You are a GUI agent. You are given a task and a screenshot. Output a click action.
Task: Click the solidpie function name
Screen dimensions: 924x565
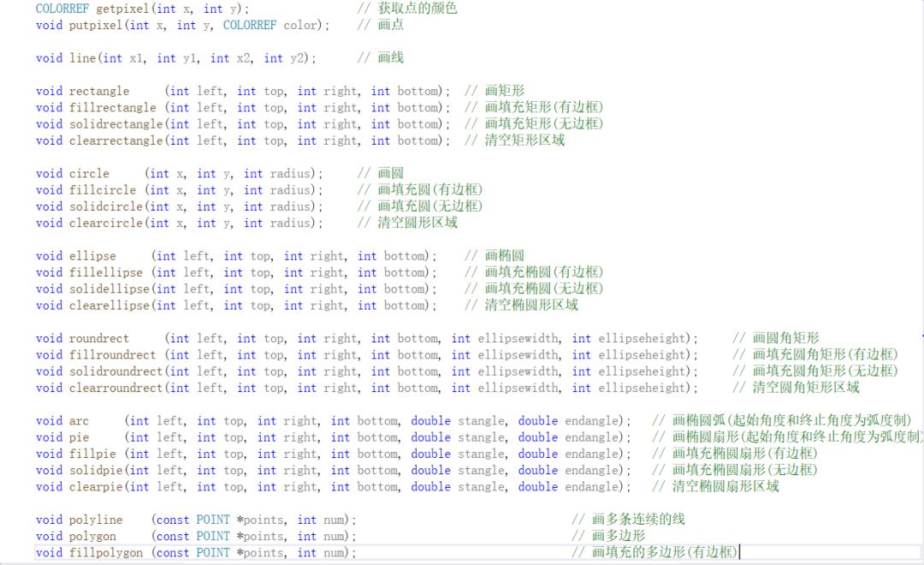coord(96,471)
